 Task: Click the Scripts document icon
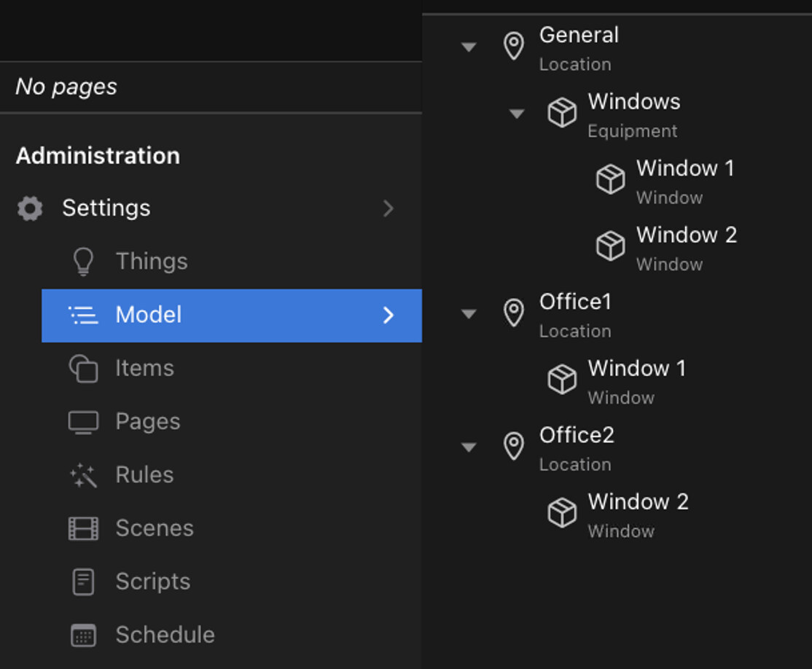[x=83, y=582]
